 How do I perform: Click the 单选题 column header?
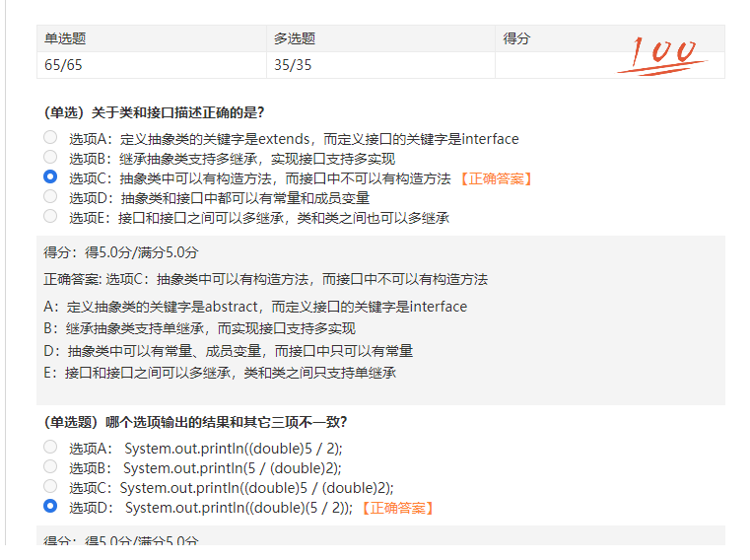pyautogui.click(x=65, y=38)
